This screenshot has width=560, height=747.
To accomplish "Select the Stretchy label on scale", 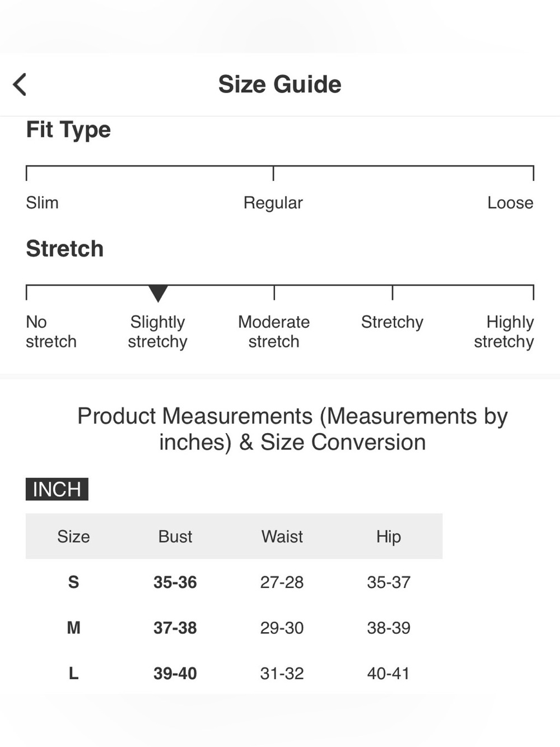I will click(392, 322).
